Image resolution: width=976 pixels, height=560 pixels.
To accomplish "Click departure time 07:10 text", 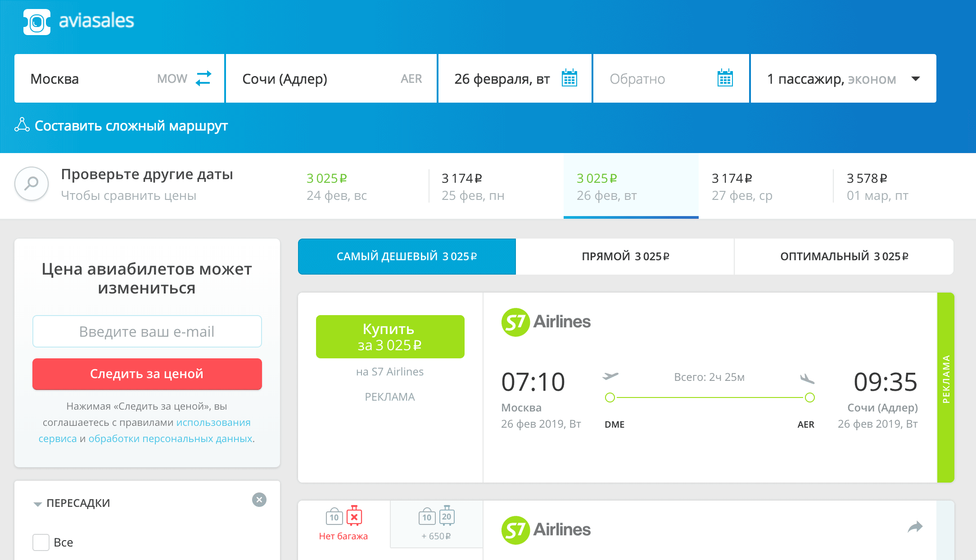I will [x=533, y=382].
